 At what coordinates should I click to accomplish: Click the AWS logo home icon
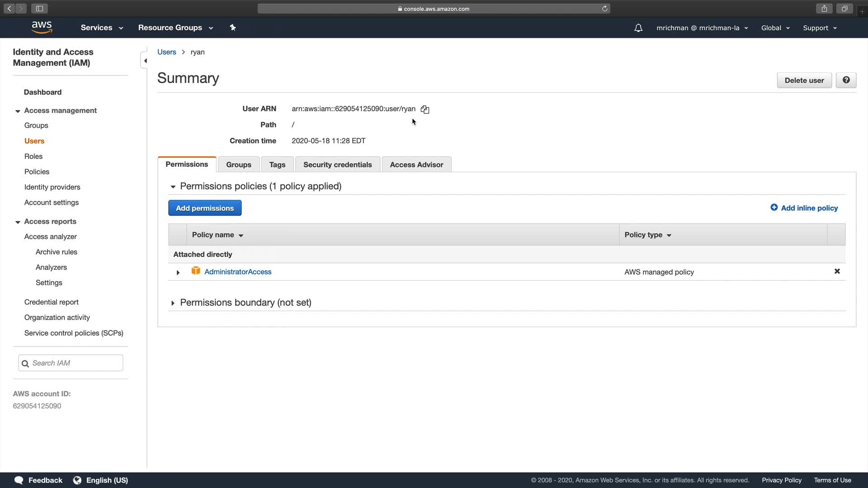coord(42,28)
